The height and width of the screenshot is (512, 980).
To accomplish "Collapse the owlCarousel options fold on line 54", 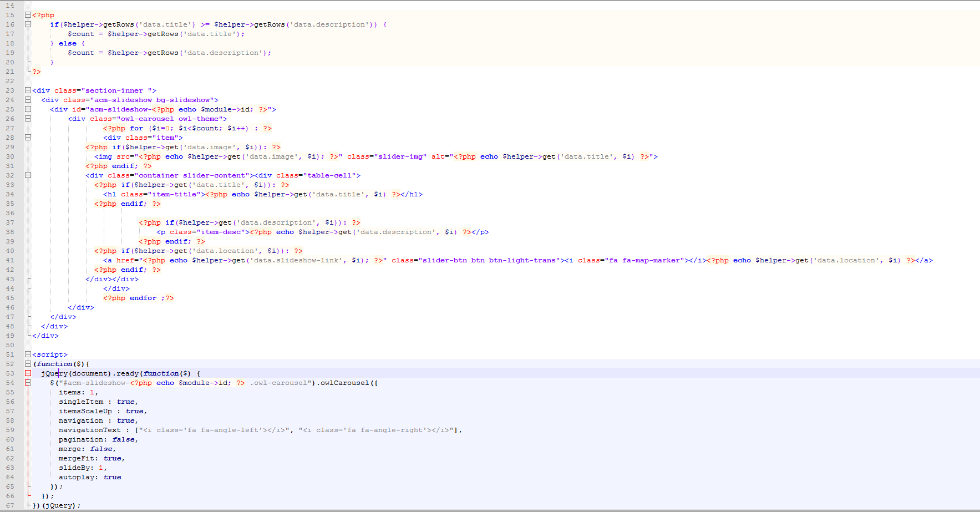I will pos(28,383).
